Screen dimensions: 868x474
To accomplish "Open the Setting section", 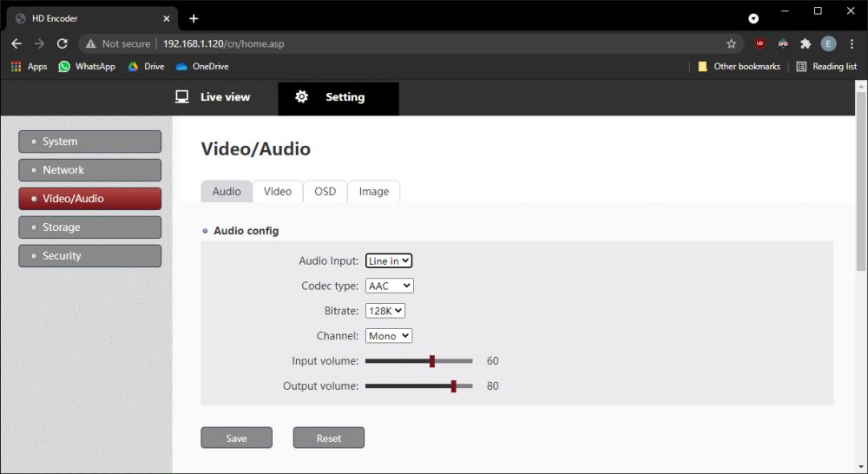I will pyautogui.click(x=339, y=99).
